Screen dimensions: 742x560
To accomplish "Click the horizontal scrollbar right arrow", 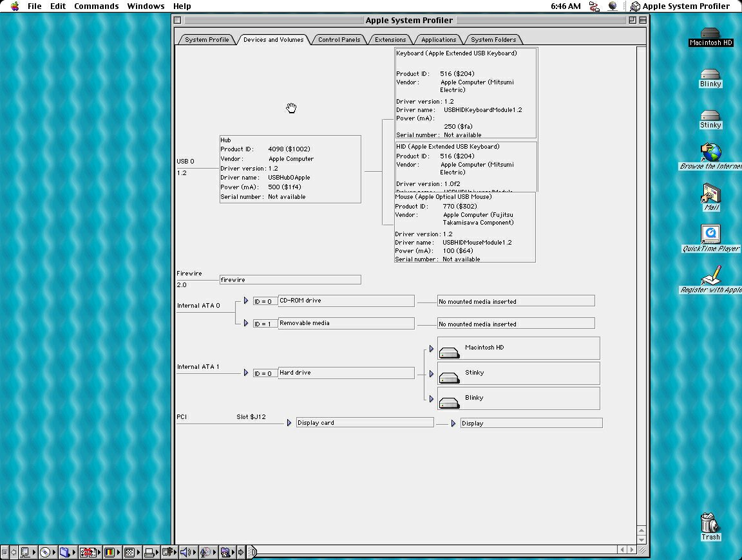I will [632, 550].
